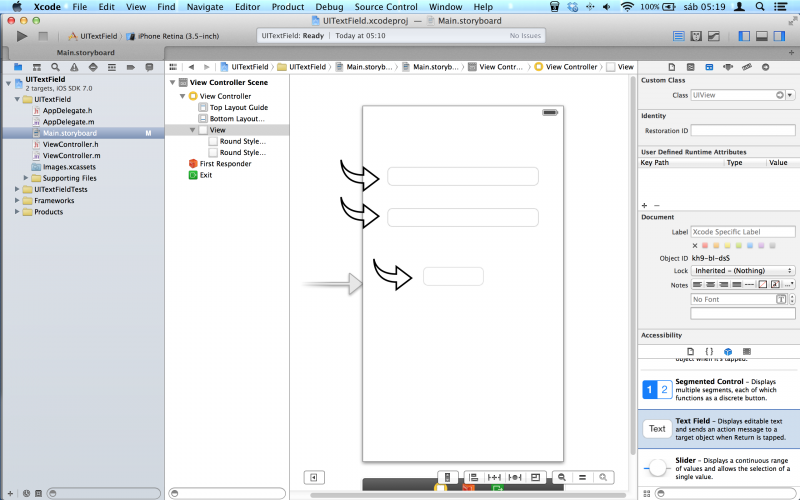Zoom in the storyboard canvas

(603, 477)
